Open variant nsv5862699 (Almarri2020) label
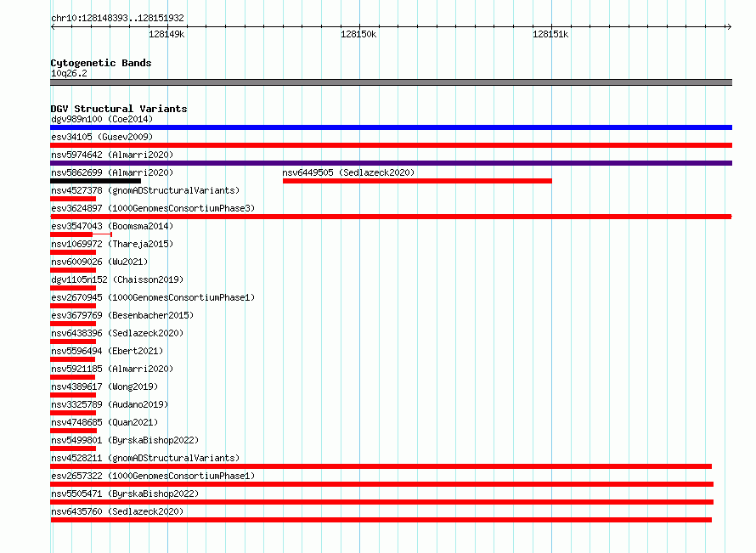This screenshot has width=756, height=553. point(112,172)
